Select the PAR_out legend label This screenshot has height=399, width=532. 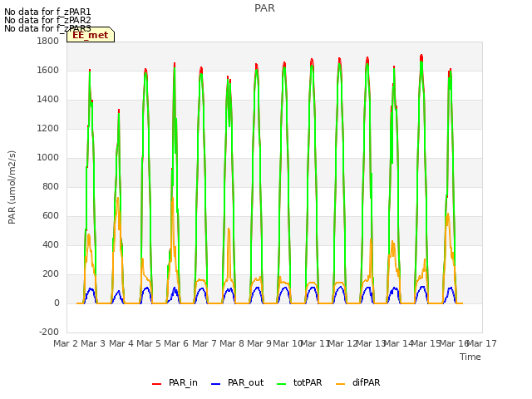[x=246, y=382]
